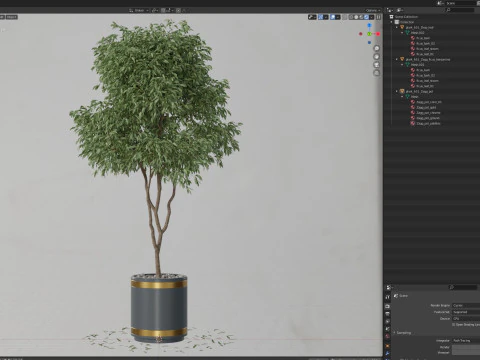Open the World properties tab

click(x=387, y=336)
